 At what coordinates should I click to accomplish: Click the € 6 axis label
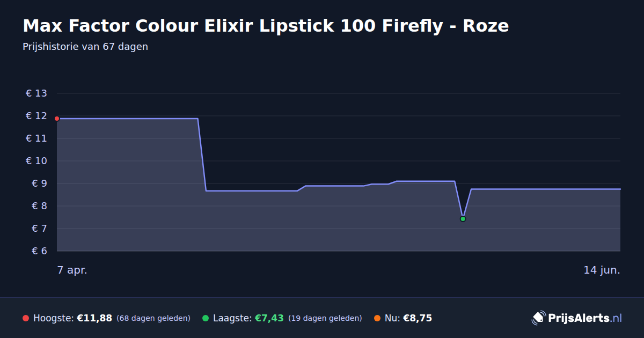[x=36, y=251]
